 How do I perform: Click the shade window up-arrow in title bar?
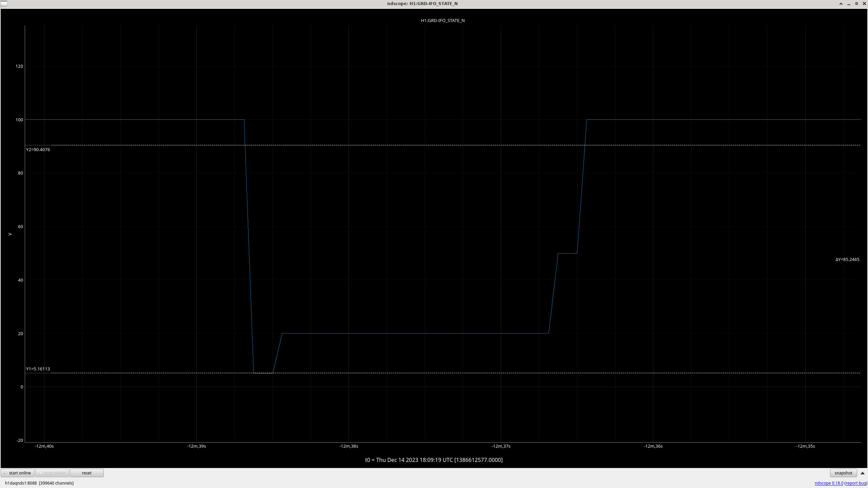[841, 4]
